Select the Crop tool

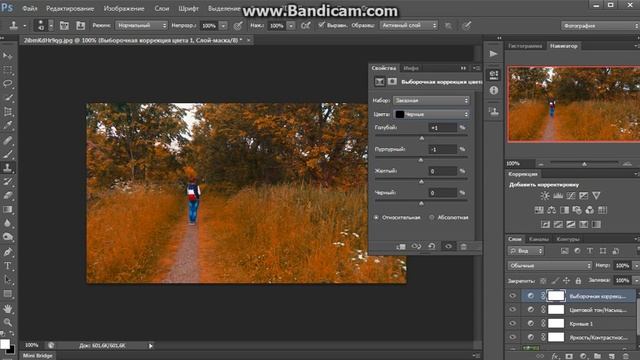pyautogui.click(x=7, y=111)
